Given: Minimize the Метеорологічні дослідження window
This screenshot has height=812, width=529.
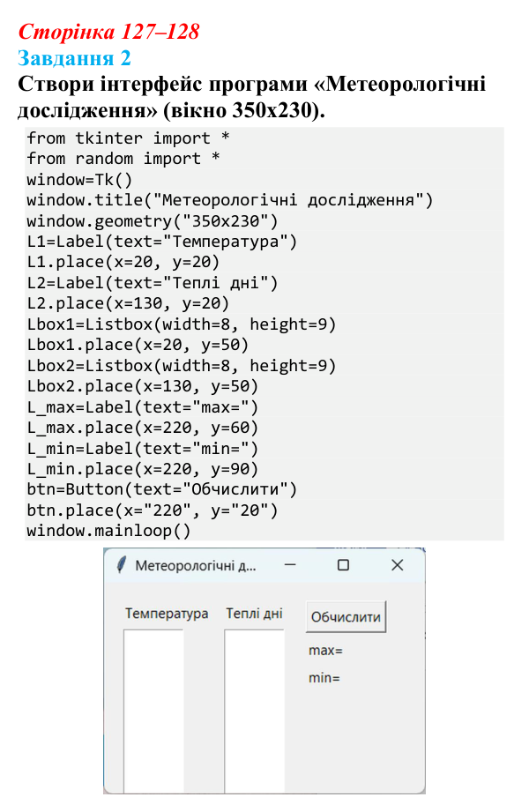Looking at the screenshot, I should point(290,565).
